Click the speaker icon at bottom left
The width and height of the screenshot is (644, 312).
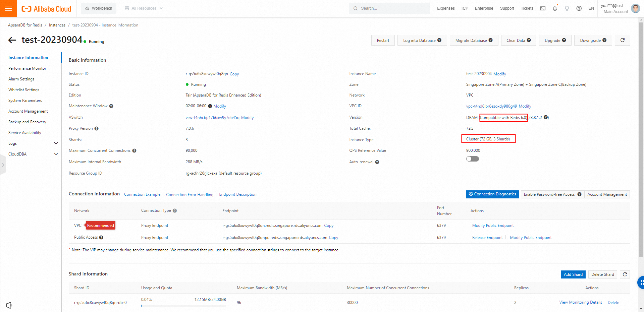tap(9, 305)
